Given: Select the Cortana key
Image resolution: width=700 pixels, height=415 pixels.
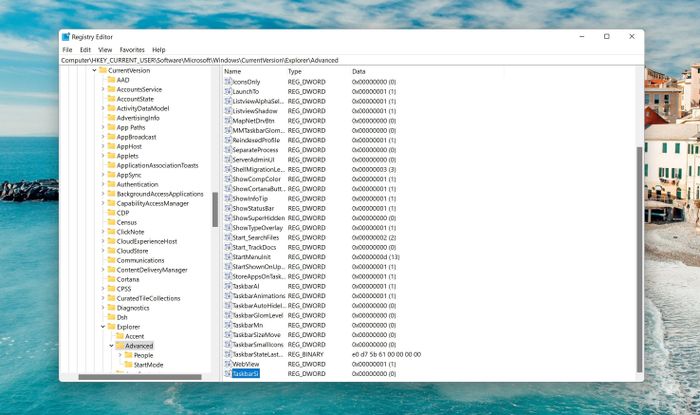Looking at the screenshot, I should click(x=128, y=279).
